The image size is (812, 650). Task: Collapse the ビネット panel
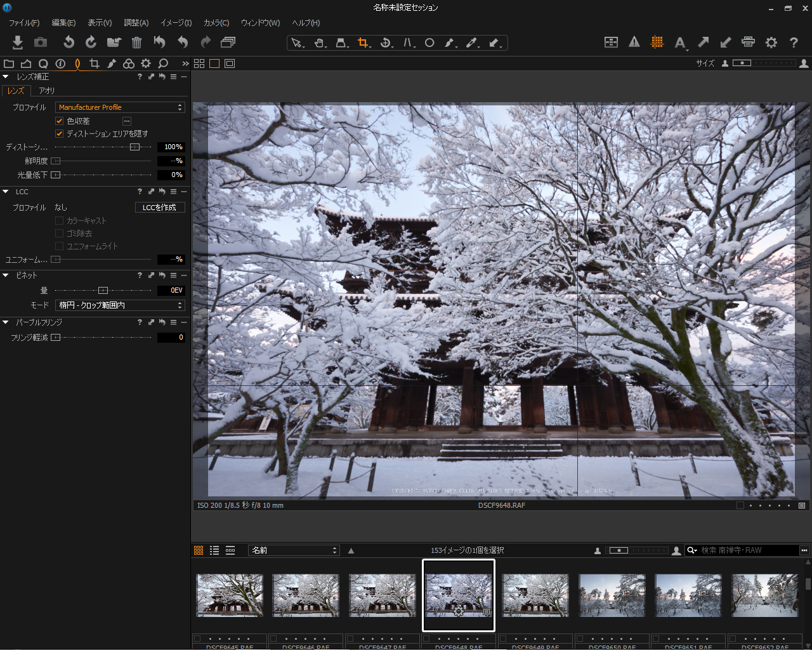[x=6, y=275]
